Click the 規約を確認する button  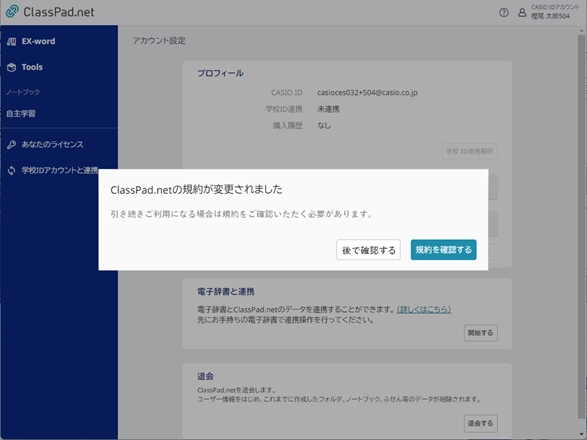444,250
